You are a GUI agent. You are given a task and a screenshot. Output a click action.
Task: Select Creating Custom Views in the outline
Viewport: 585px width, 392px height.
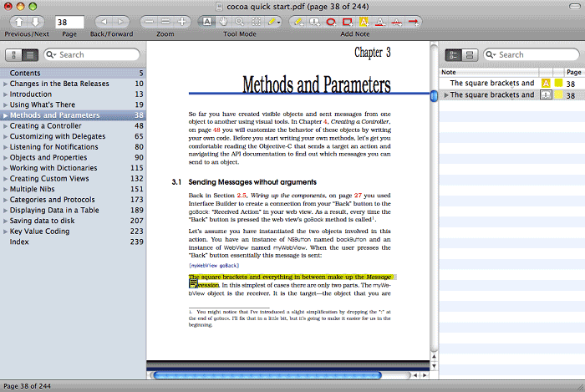tap(73, 179)
